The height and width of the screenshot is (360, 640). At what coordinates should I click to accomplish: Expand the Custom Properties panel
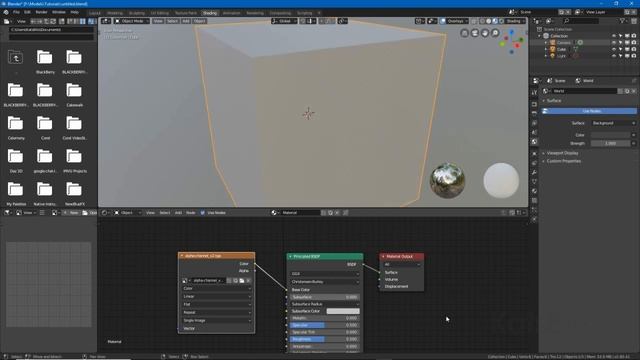[563, 161]
